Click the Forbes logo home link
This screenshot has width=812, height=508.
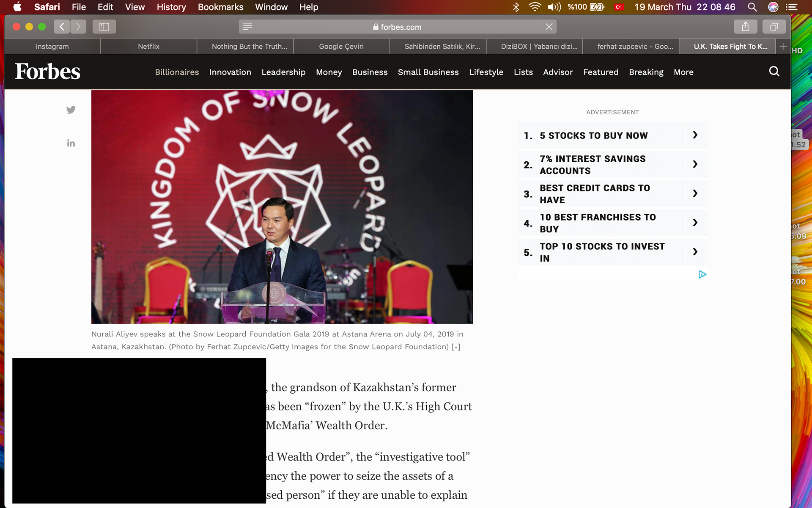(47, 72)
